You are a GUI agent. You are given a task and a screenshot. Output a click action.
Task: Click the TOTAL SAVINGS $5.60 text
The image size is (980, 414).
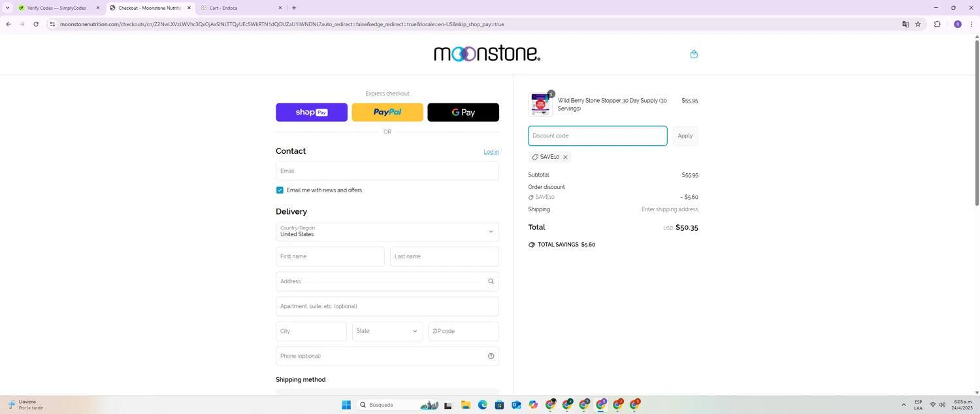(566, 245)
